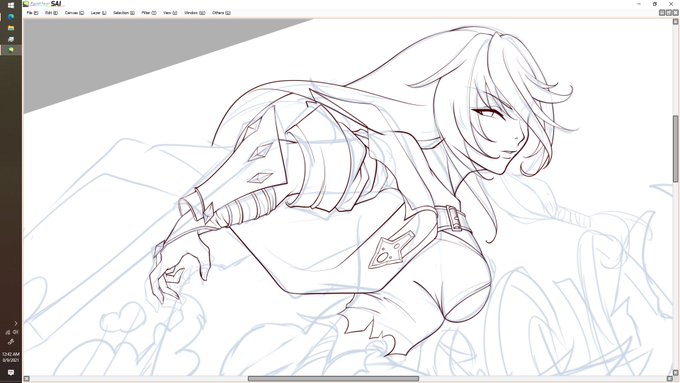680x383 pixels.
Task: Show hidden system tray icons
Action: click(x=16, y=323)
